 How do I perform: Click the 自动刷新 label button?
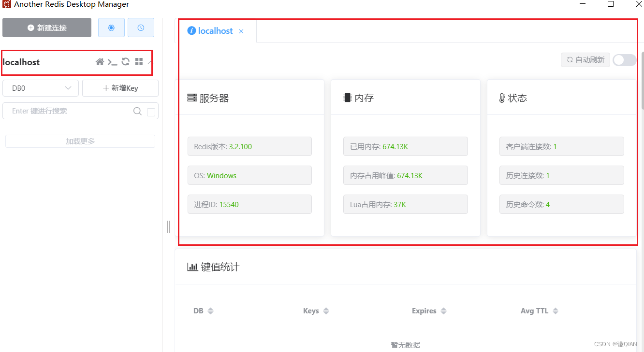(585, 60)
